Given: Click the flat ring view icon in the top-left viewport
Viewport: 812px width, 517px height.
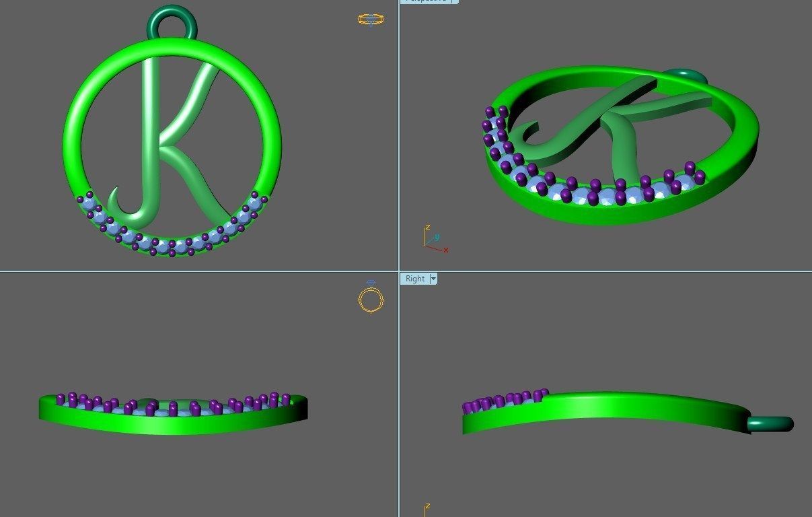Looking at the screenshot, I should coord(371,20).
